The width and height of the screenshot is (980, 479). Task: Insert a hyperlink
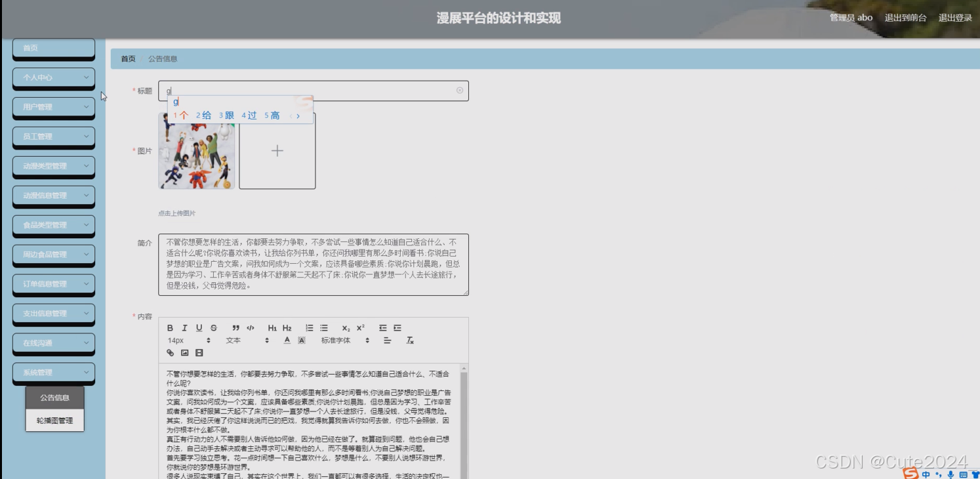point(170,353)
